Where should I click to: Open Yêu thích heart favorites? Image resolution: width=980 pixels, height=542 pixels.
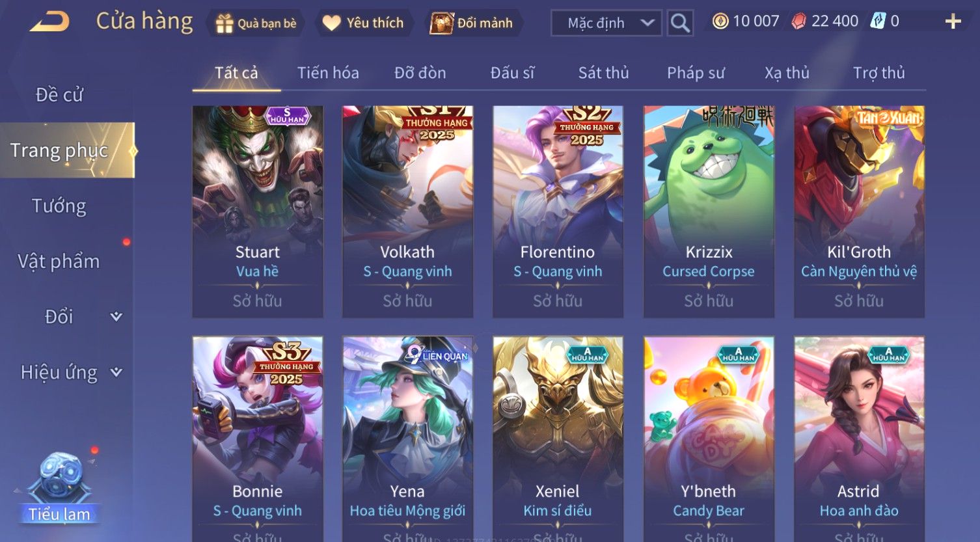(x=331, y=23)
